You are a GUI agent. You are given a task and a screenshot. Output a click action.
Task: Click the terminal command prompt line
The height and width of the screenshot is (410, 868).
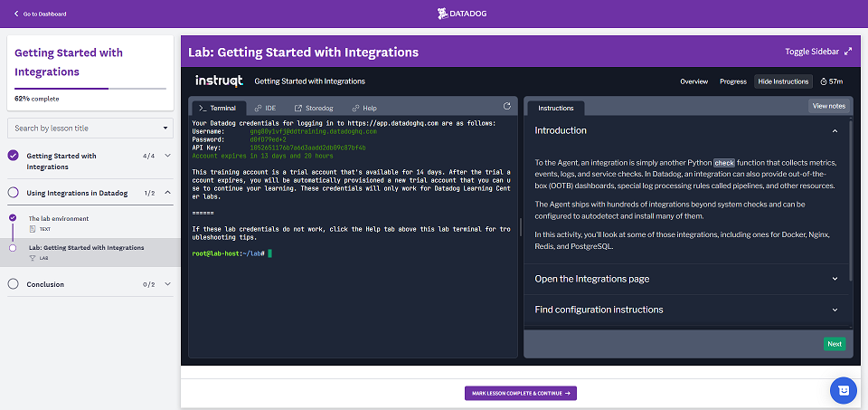[232, 253]
